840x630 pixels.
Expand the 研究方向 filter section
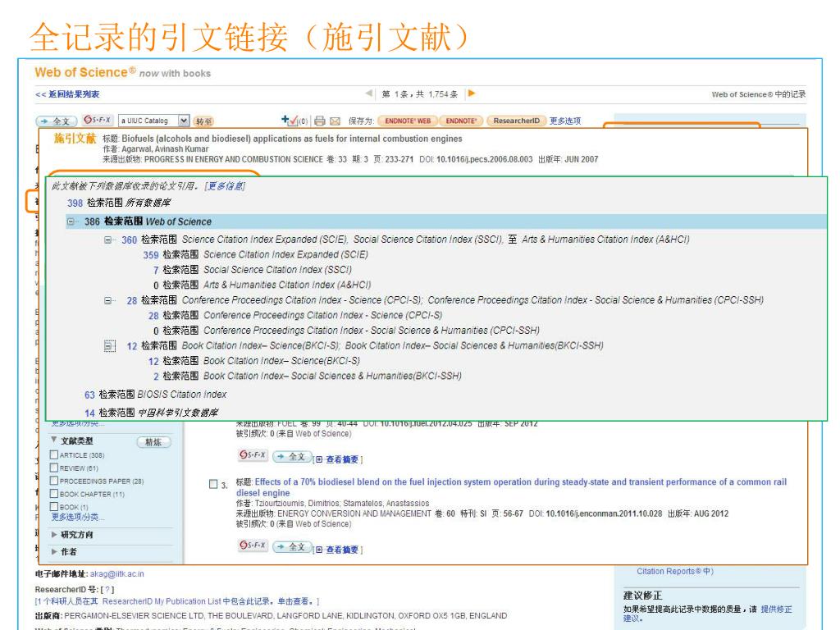pyautogui.click(x=54, y=534)
